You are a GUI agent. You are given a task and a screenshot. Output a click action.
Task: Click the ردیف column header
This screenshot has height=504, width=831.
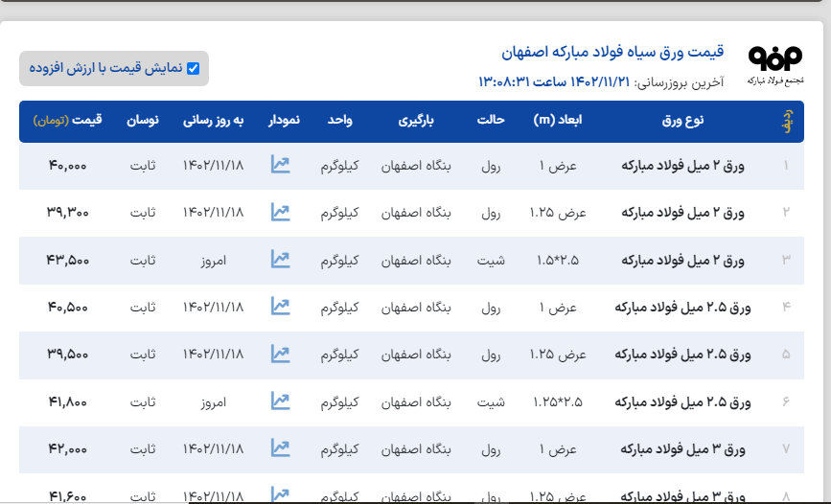(x=787, y=122)
